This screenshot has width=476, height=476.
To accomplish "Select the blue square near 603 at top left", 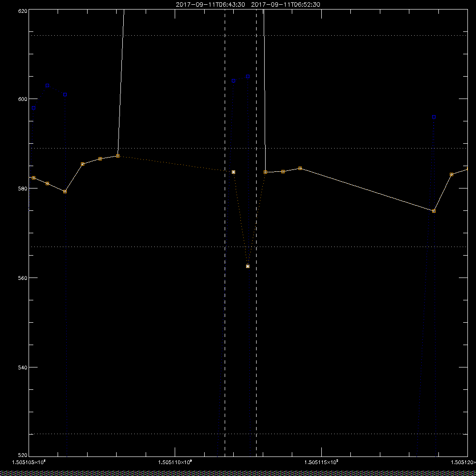I will (47, 86).
